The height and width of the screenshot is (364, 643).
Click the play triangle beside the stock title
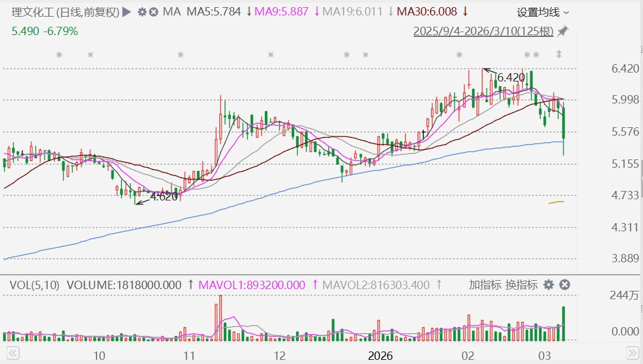tap(126, 12)
